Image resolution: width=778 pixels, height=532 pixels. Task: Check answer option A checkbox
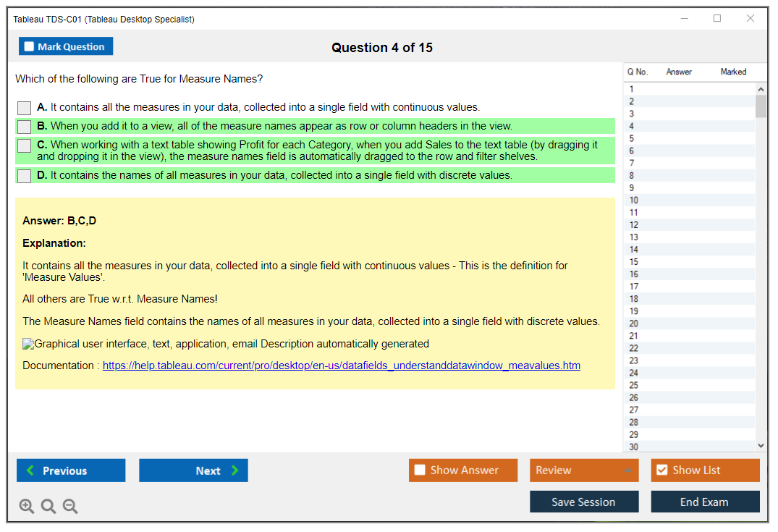tap(24, 108)
